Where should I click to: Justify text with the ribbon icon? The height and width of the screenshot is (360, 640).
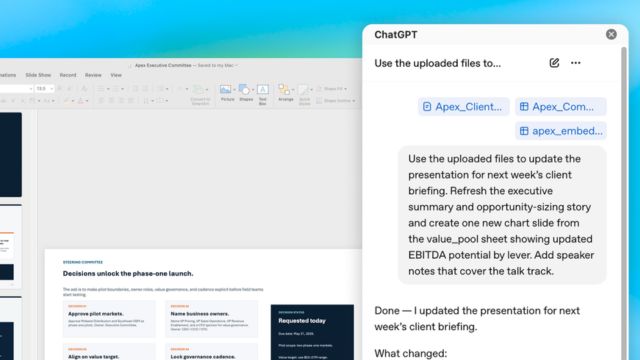pos(131,100)
